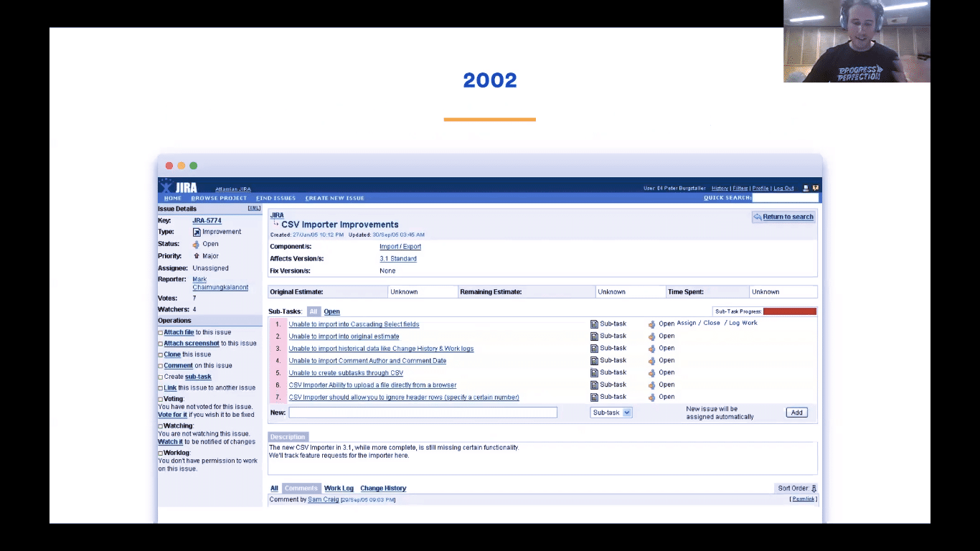This screenshot has width=980, height=551.
Task: Open the Sub-task issue type dropdown
Action: [x=611, y=412]
